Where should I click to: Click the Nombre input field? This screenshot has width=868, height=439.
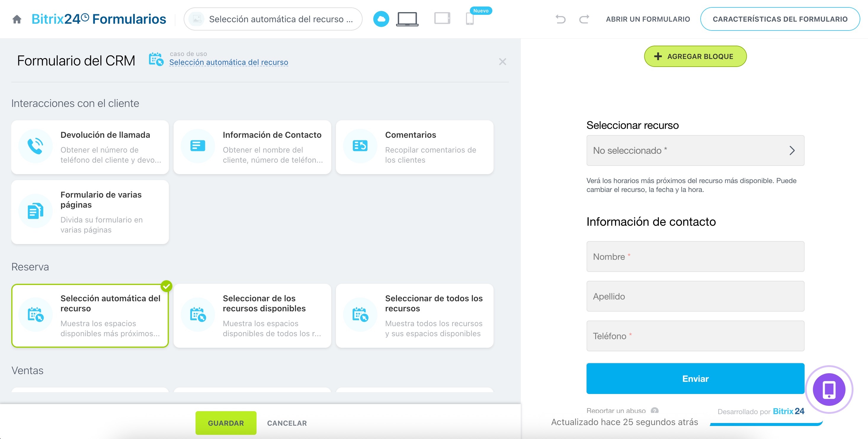point(695,257)
